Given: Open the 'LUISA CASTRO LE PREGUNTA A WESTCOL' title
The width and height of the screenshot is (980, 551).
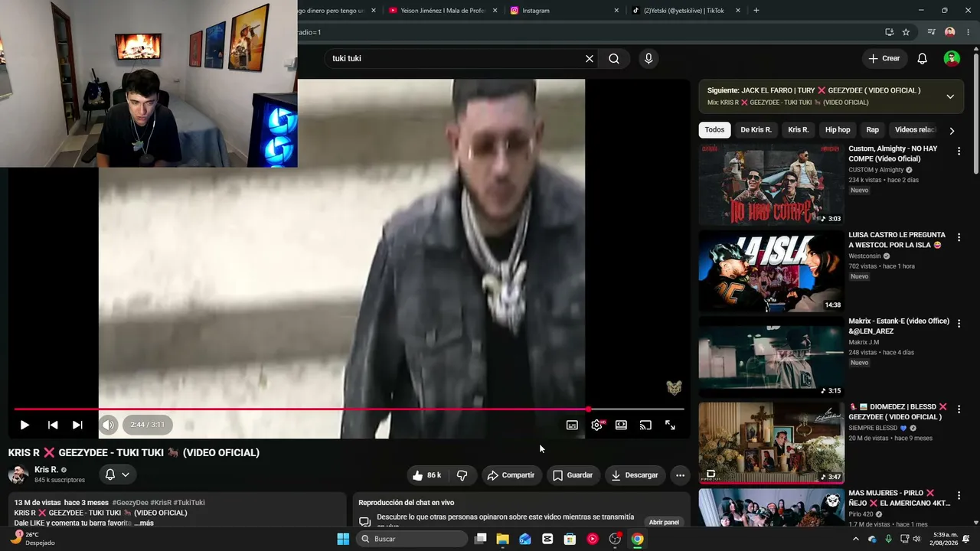Looking at the screenshot, I should 897,240.
